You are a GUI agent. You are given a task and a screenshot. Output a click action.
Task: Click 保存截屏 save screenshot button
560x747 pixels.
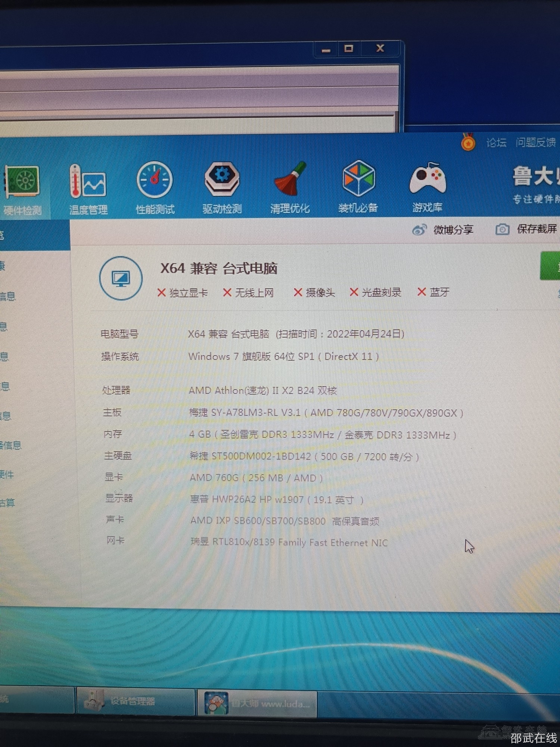click(x=526, y=229)
